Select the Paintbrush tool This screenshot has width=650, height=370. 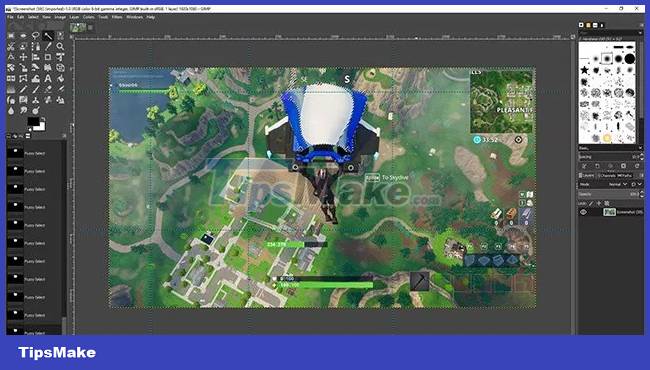click(x=36, y=89)
